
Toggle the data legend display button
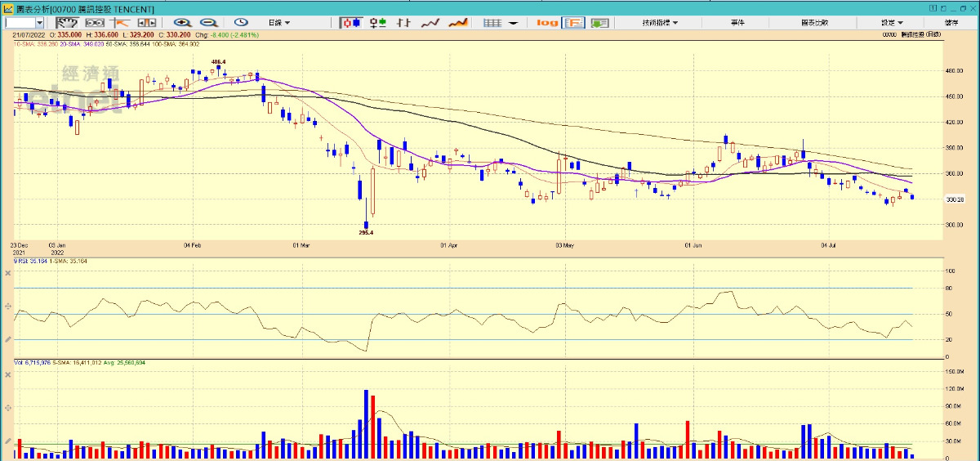pos(573,23)
